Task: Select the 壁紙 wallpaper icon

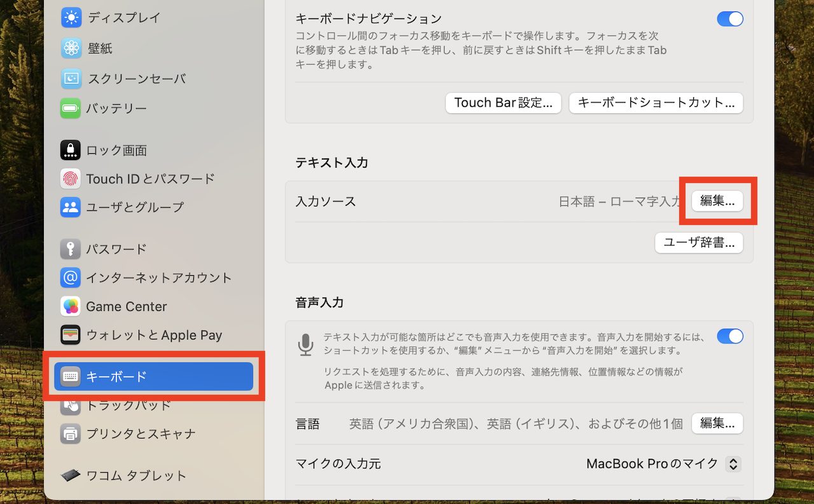Action: pyautogui.click(x=71, y=48)
